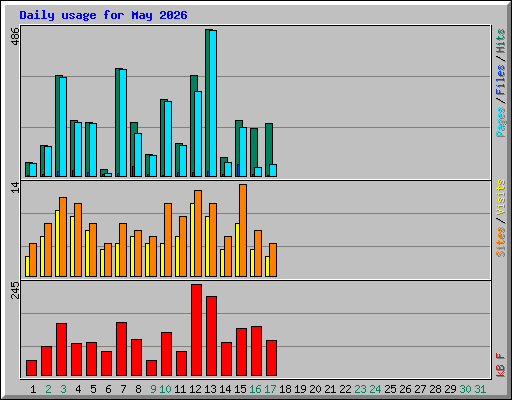The width and height of the screenshot is (512, 400).
Task: Click the cyan files bar for day 3
Action: pyautogui.click(x=63, y=127)
